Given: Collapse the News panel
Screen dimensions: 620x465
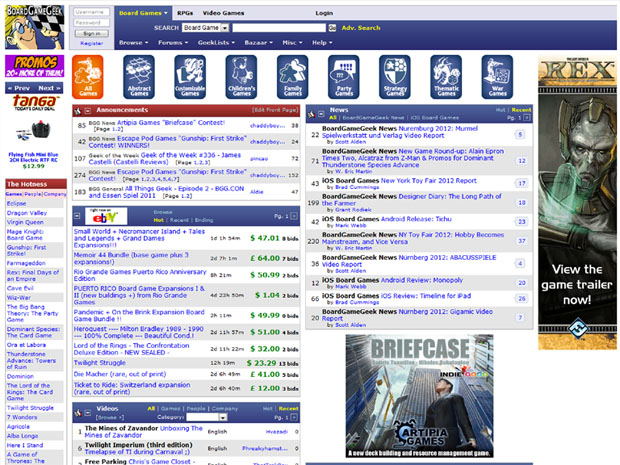Looking at the screenshot, I should [x=321, y=114].
